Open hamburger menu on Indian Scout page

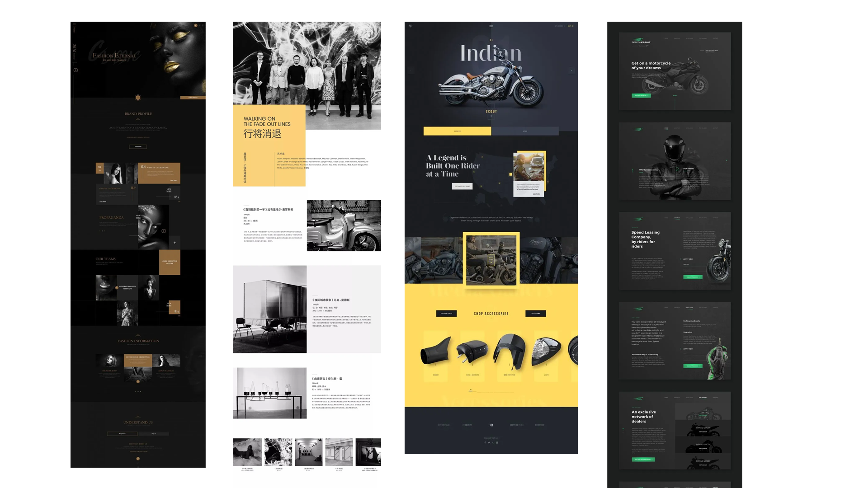[x=491, y=26]
